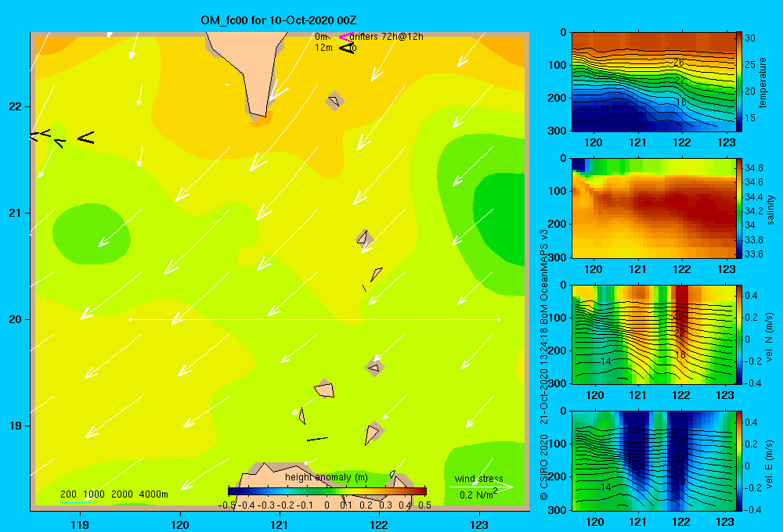Open the eastward velocity section panel

[654, 461]
